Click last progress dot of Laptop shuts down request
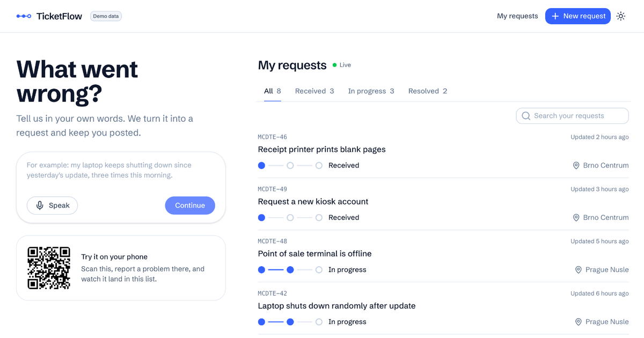 tap(319, 322)
